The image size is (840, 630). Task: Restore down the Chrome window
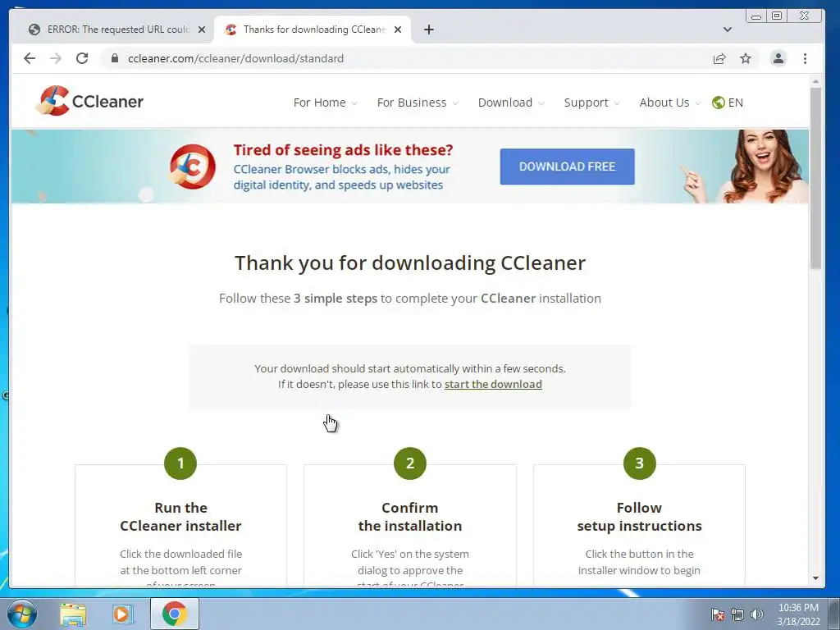click(x=776, y=16)
